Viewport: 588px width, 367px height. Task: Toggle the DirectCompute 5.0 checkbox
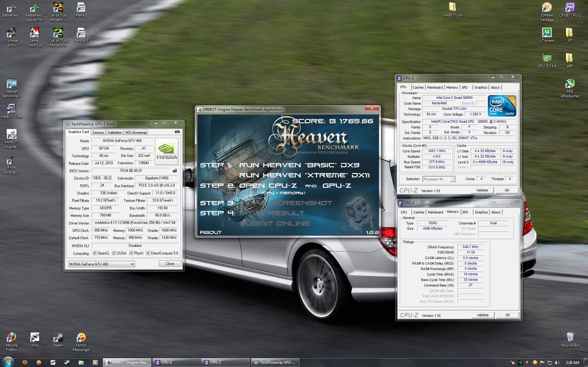pyautogui.click(x=148, y=253)
